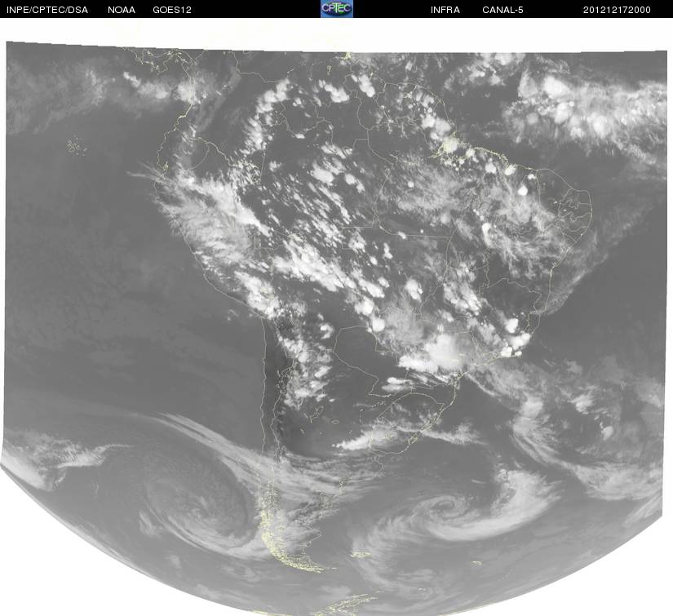
Task: Click the INFRA label in header
Action: [445, 10]
